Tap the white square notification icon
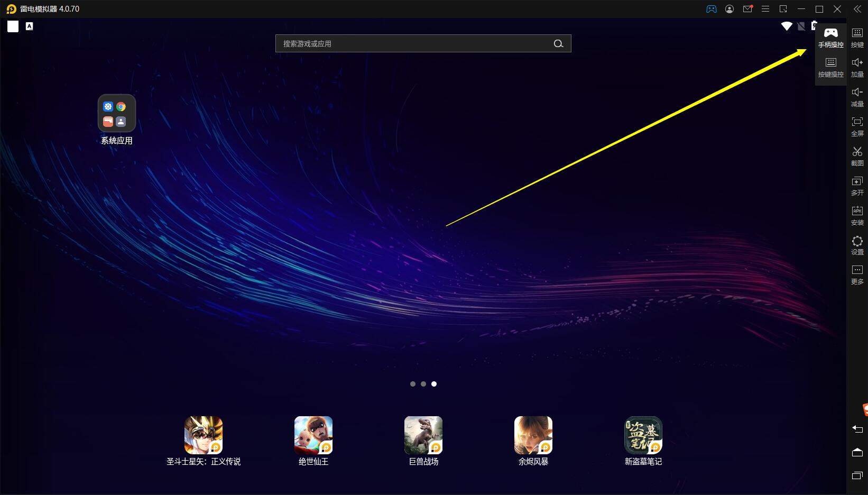868x495 pixels. tap(13, 26)
